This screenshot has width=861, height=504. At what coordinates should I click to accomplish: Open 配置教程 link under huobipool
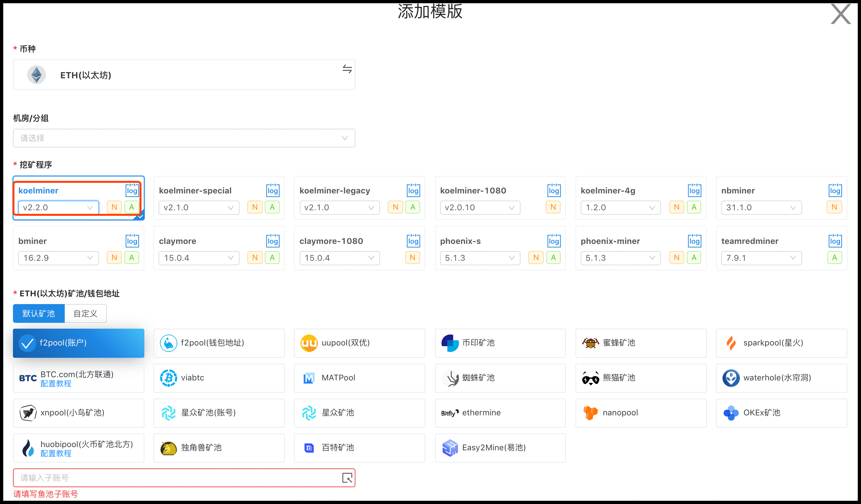tap(56, 454)
